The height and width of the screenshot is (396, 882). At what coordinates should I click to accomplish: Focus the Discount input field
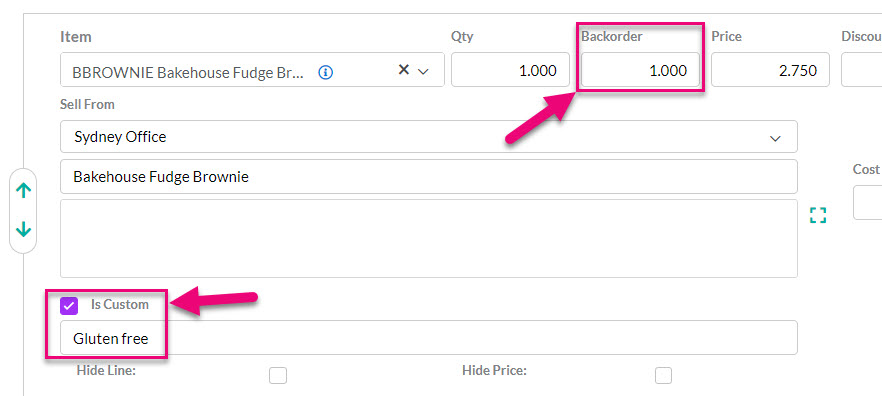[862, 70]
